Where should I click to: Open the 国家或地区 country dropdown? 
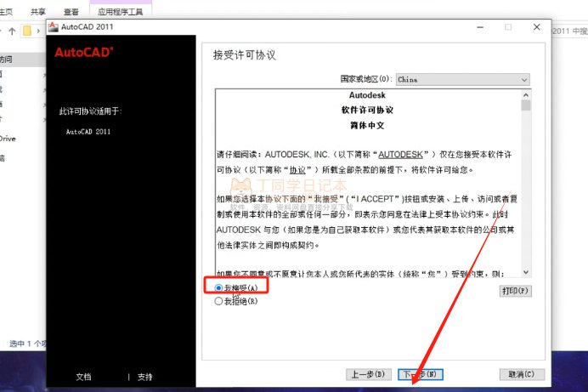[x=462, y=79]
